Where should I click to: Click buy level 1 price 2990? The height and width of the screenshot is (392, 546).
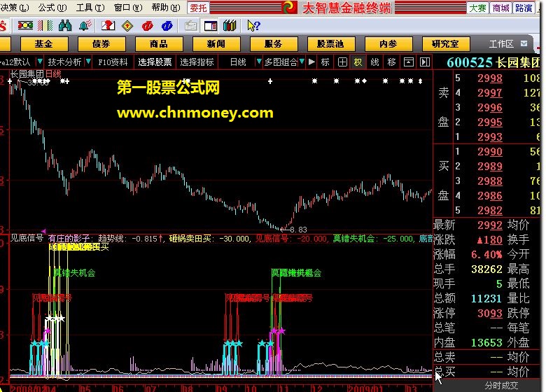tap(489, 152)
